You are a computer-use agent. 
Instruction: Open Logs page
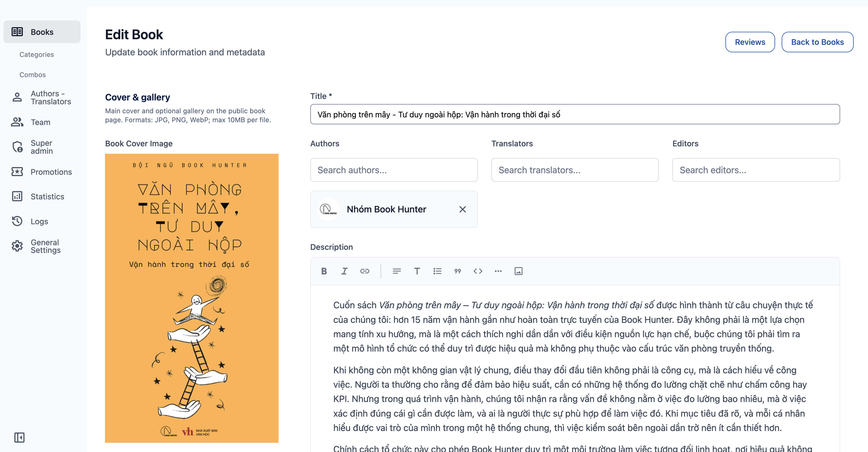[x=39, y=221]
